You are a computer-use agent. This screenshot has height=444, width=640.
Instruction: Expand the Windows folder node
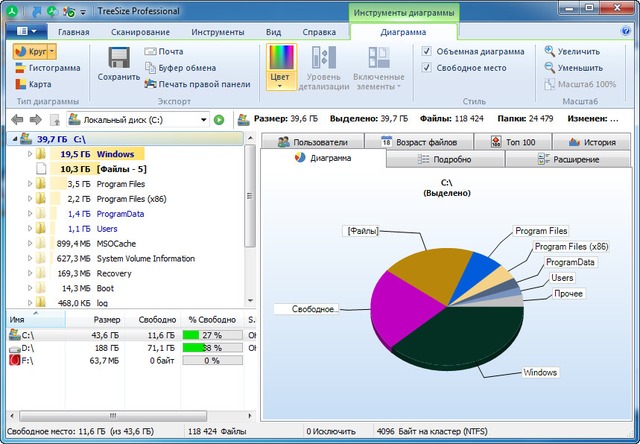click(x=30, y=154)
